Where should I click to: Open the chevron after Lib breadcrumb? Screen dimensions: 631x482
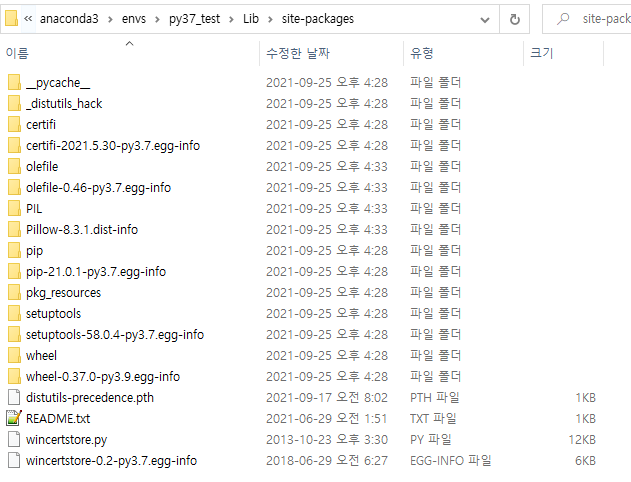(270, 19)
